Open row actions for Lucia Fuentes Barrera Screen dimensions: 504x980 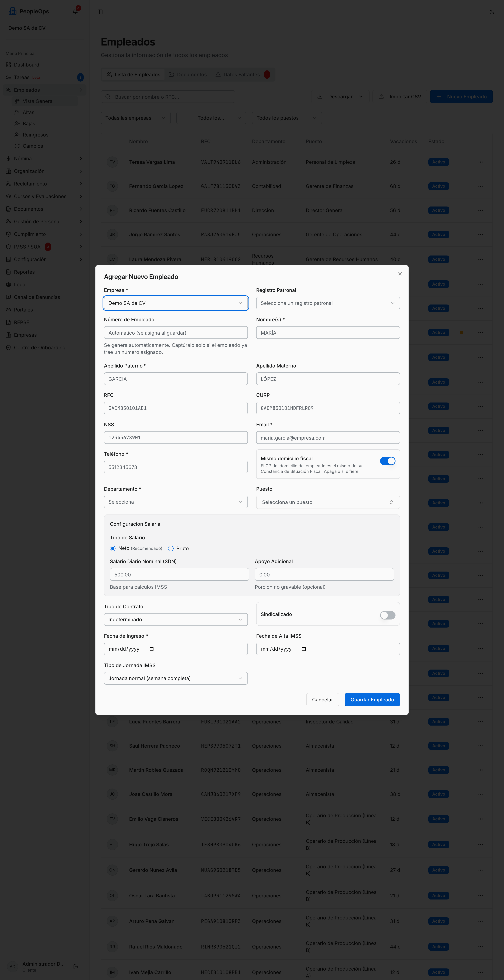(480, 722)
